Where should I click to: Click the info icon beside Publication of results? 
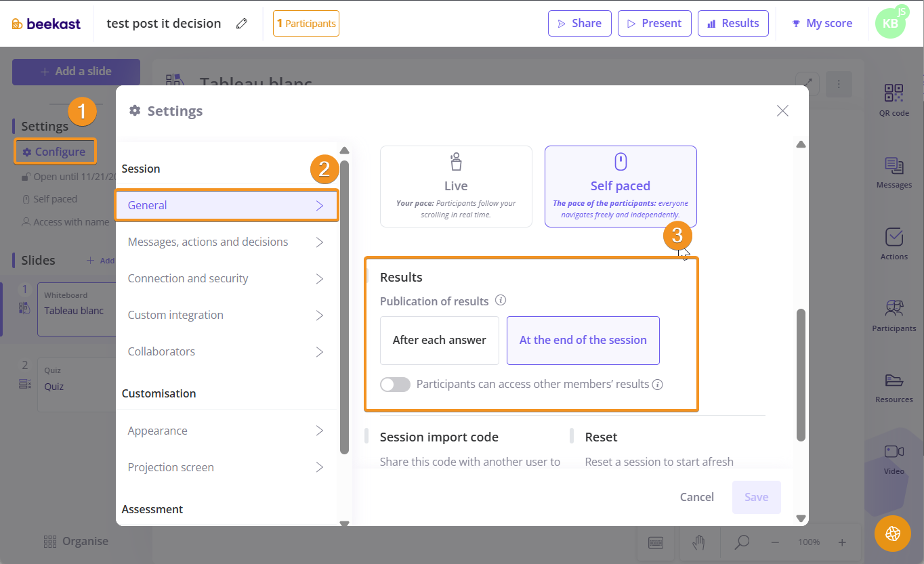(x=501, y=301)
